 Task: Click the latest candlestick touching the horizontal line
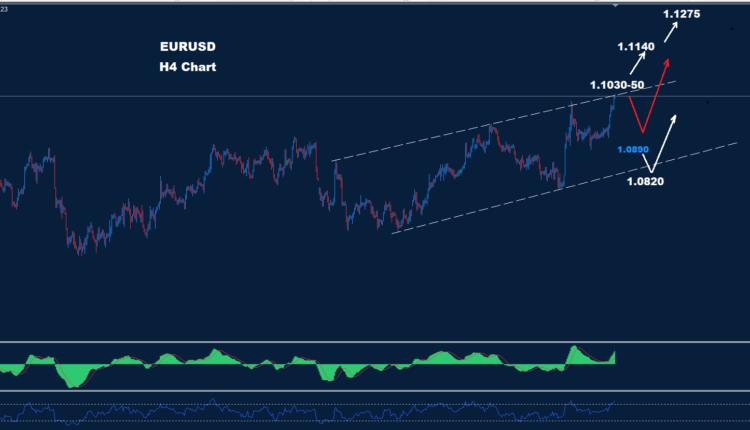click(613, 102)
